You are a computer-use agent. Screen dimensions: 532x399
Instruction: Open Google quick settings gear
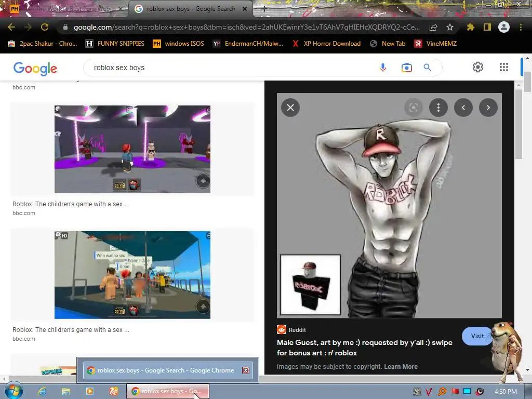click(478, 67)
